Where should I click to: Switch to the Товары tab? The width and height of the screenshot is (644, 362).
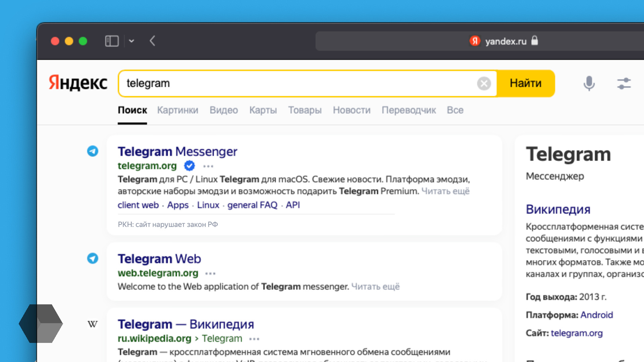(305, 110)
